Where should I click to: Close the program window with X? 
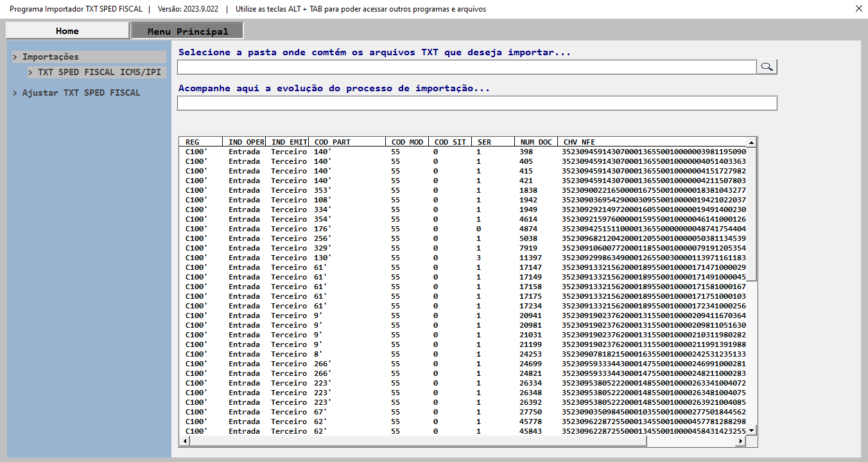pyautogui.click(x=859, y=9)
